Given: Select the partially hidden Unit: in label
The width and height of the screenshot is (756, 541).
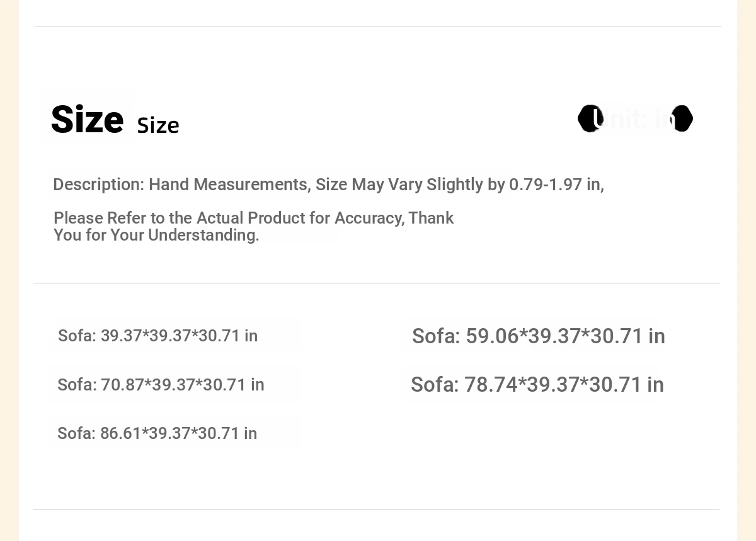Looking at the screenshot, I should (636, 118).
